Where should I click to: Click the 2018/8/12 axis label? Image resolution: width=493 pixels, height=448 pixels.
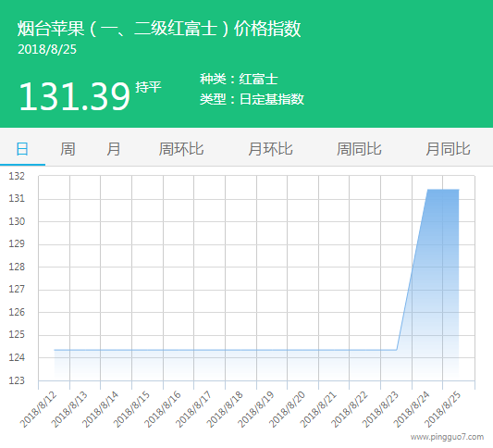pyautogui.click(x=38, y=409)
